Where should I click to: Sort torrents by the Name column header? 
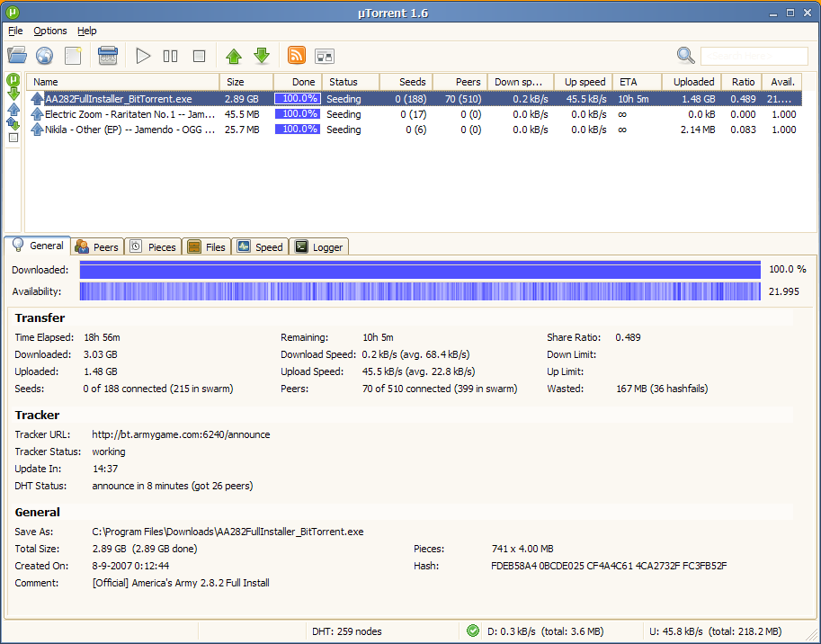[x=123, y=82]
